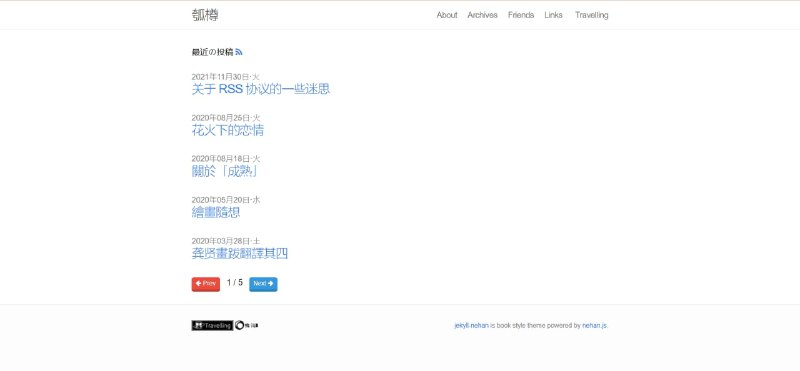This screenshot has width=800, height=371.
Task: Open the post 龚贤畫跋翻譯其四
Action: point(240,254)
